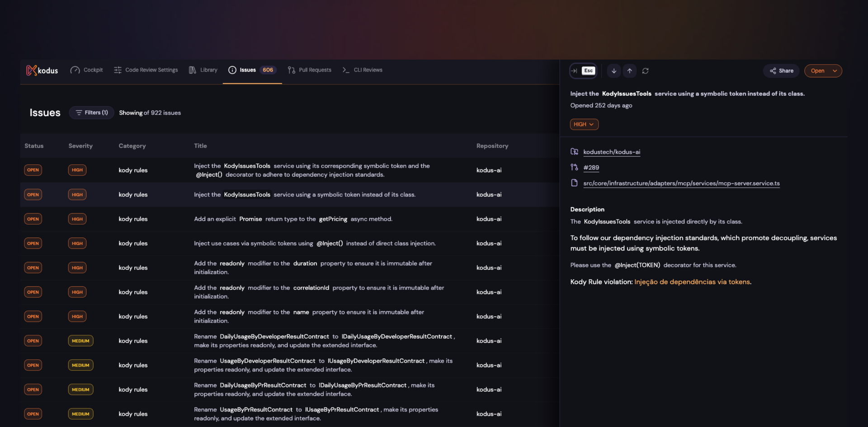The height and width of the screenshot is (427, 868).
Task: Switch to CLI Reviews tab
Action: tap(362, 70)
